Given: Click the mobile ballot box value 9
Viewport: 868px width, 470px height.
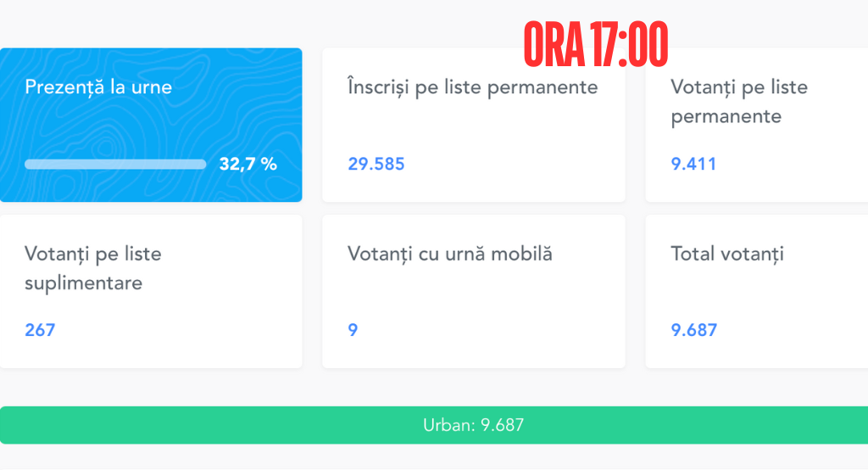Looking at the screenshot, I should (x=353, y=330).
